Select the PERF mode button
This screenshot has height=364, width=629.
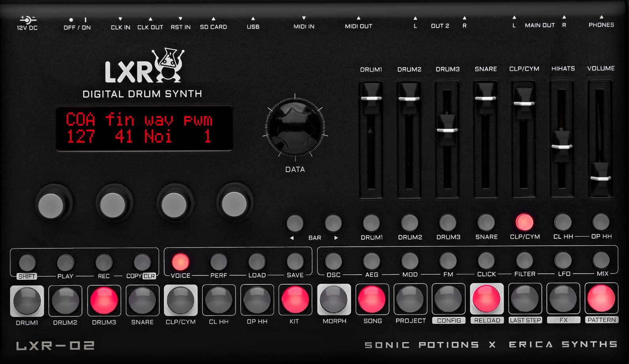click(x=219, y=262)
